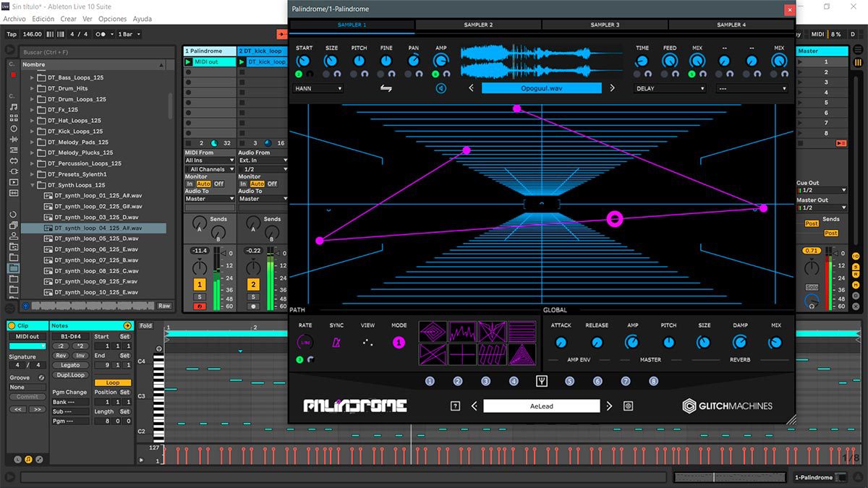Open the Opciones menu
868x488 pixels.
(112, 19)
